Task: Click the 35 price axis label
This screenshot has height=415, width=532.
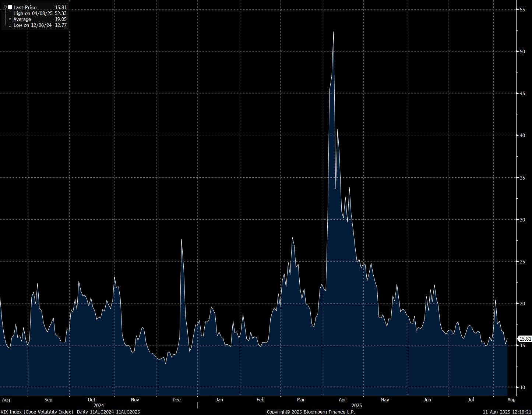Action: pyautogui.click(x=522, y=178)
